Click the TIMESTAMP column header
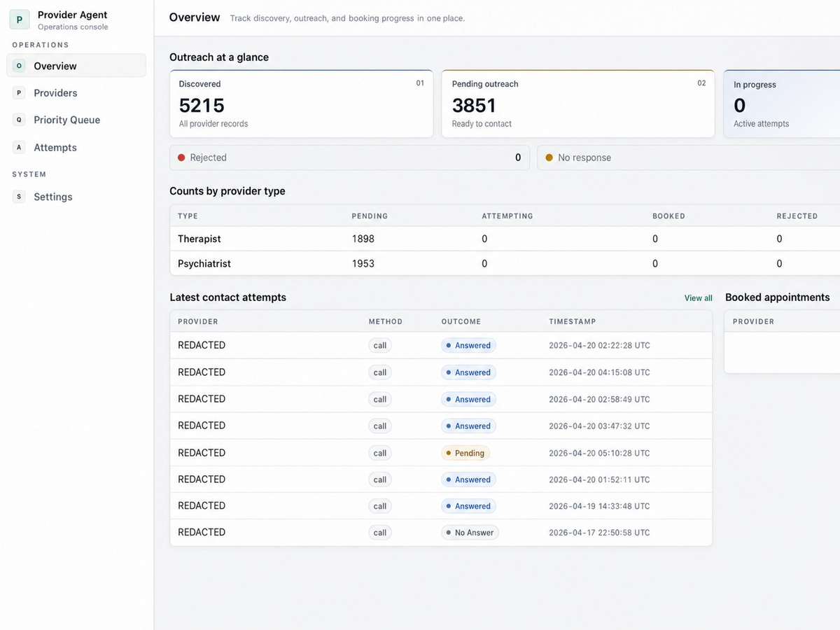 coord(573,322)
